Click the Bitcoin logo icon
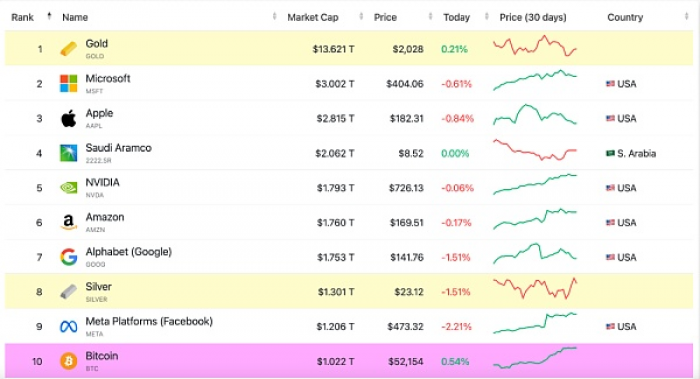 coord(68,361)
